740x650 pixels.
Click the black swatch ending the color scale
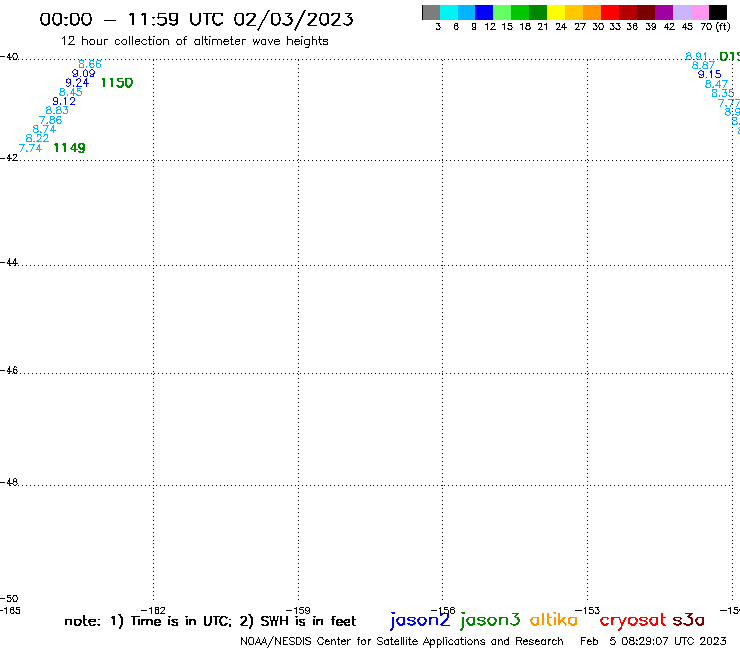(718, 12)
